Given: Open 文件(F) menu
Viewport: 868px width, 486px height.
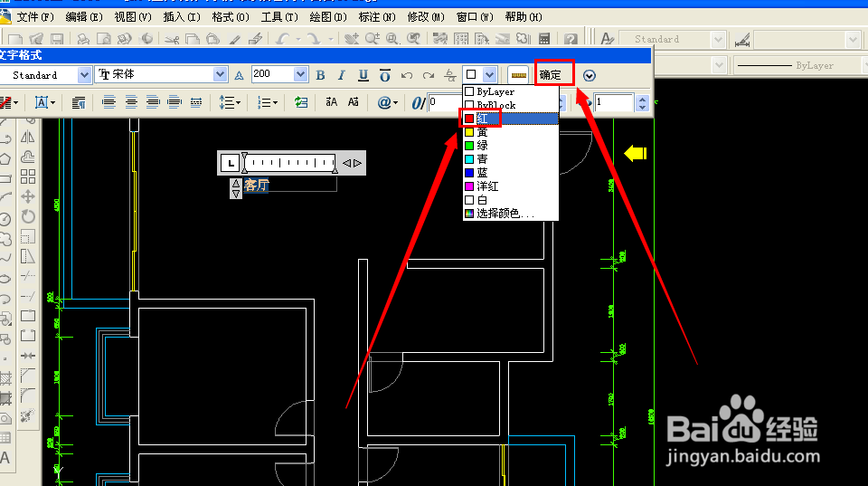Looking at the screenshot, I should [x=35, y=17].
